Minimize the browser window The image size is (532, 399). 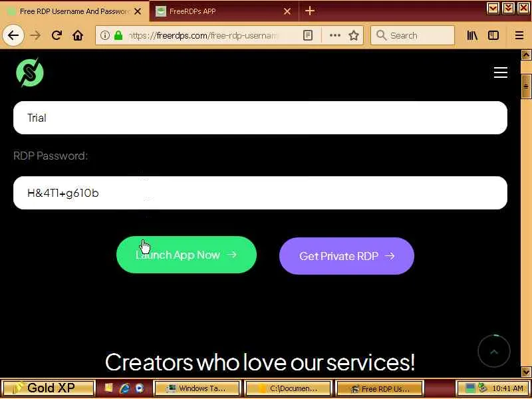(493, 8)
